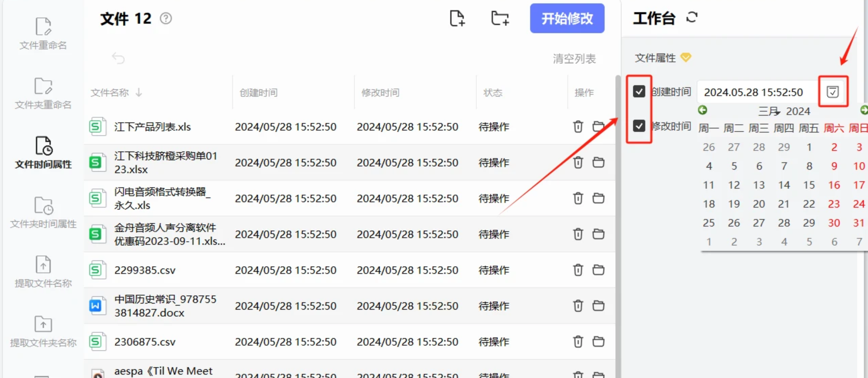Click the add folder icon

(500, 18)
